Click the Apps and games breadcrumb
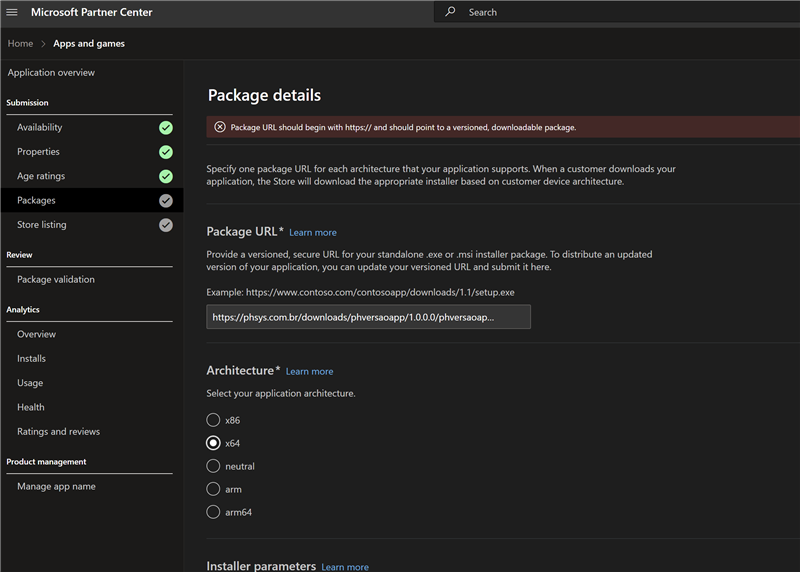This screenshot has height=572, width=800. tap(89, 43)
